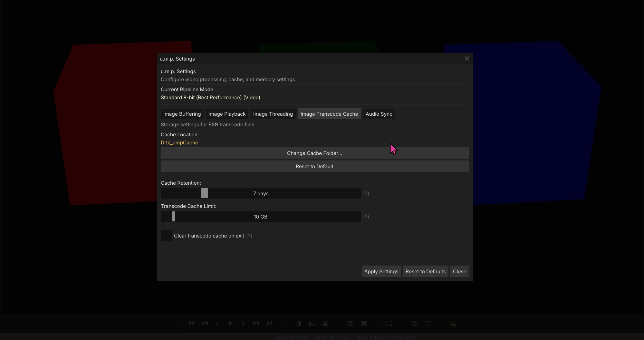644x340 pixels.
Task: Click the half-filled circle contrast icon
Action: coord(299,323)
